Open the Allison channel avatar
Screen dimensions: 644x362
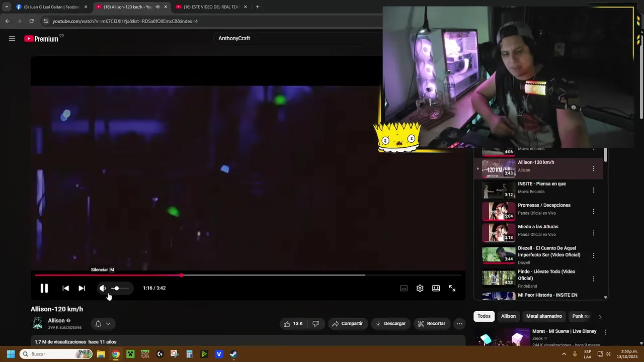(37, 323)
